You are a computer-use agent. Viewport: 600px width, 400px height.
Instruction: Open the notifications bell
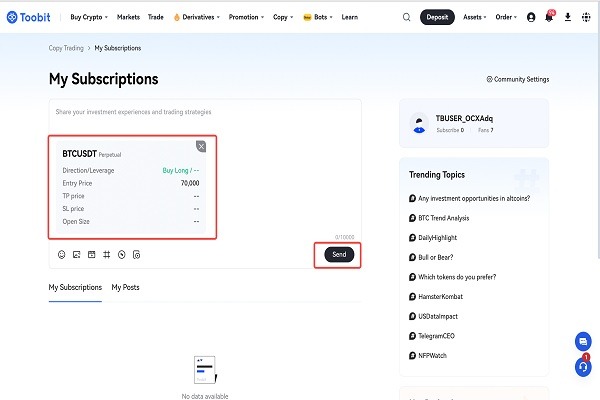click(549, 17)
